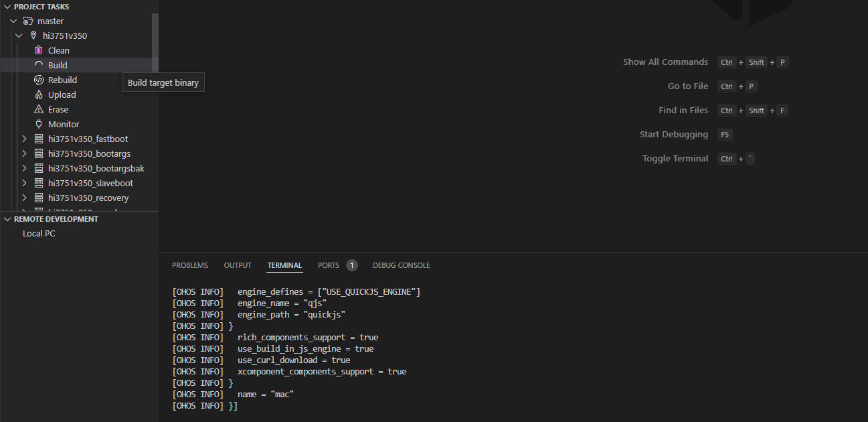Click the Upload flame icon

tap(39, 94)
